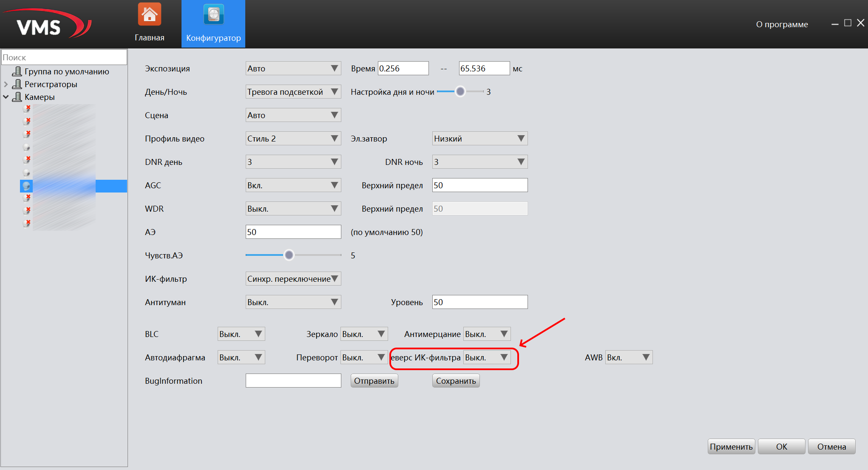Click the Главная home icon
Screen dimensions: 868x470
[149, 14]
